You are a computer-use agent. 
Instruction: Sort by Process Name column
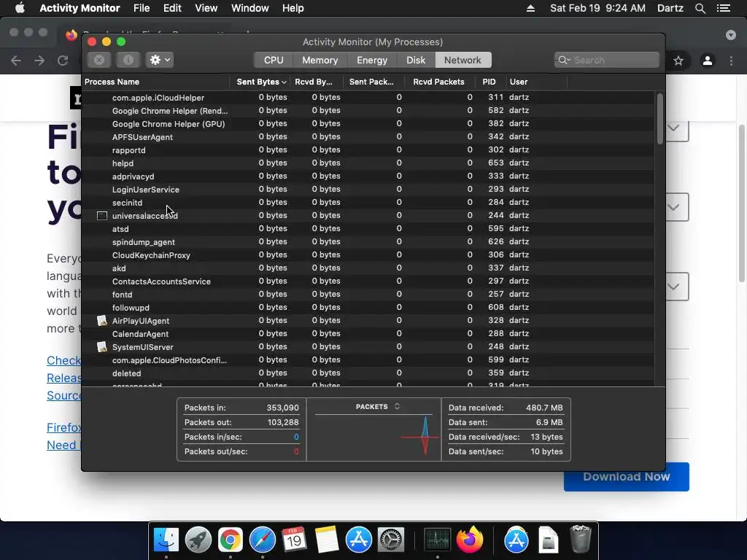pyautogui.click(x=155, y=82)
